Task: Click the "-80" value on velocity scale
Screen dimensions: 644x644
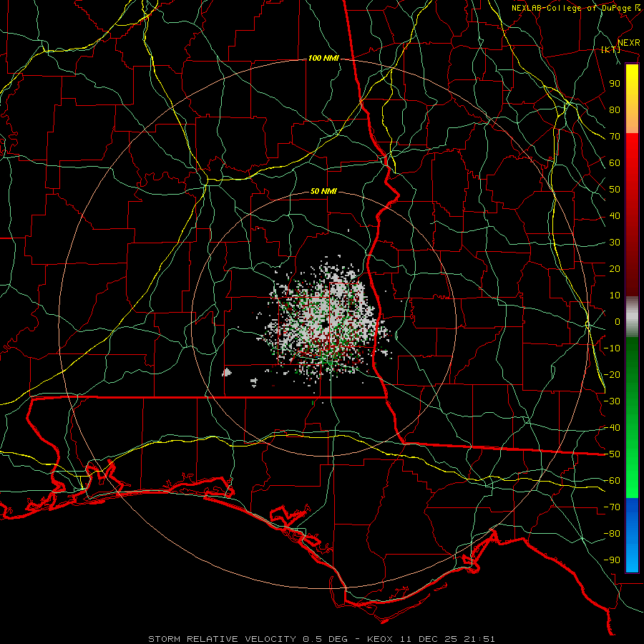Action: click(612, 534)
